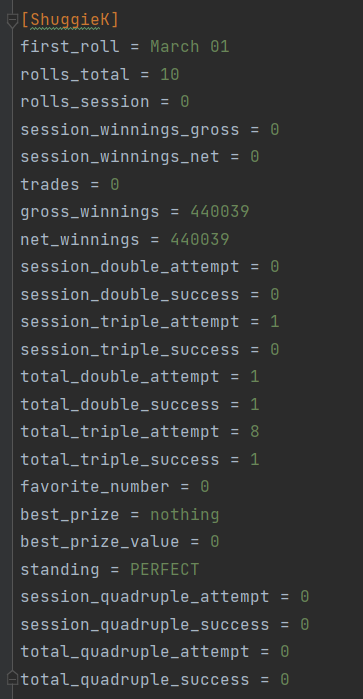Click the trades value 0

pyautogui.click(x=115, y=185)
